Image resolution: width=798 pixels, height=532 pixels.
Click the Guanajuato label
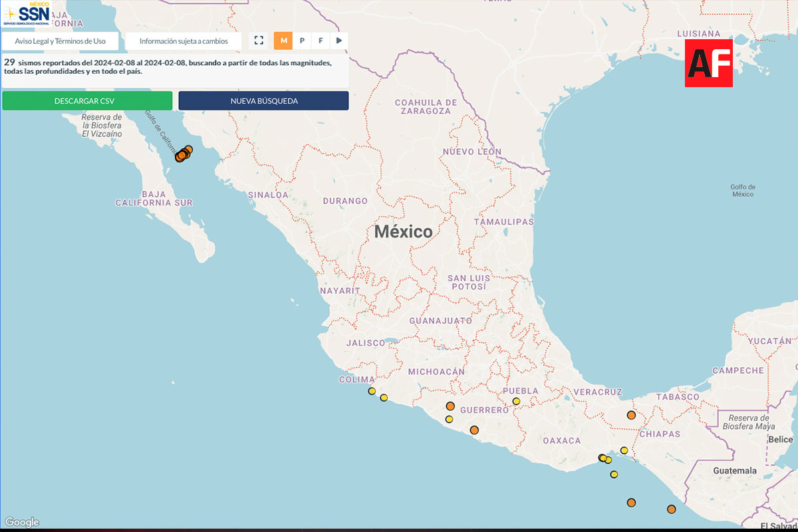440,321
